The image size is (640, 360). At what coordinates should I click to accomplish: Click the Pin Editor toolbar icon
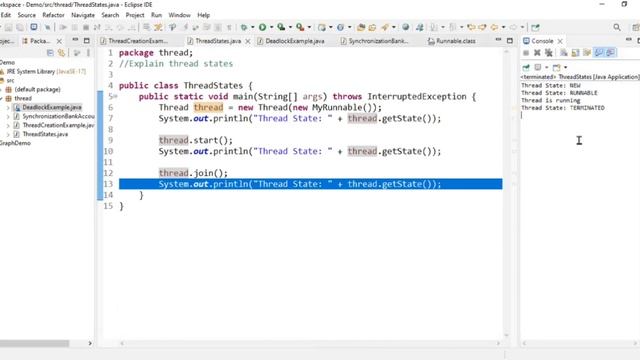(x=535, y=27)
